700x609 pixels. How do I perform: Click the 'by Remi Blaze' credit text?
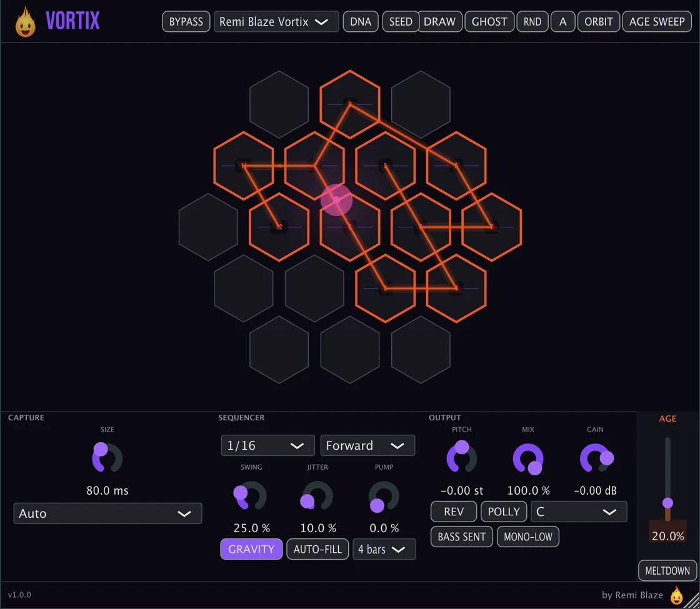[632, 595]
